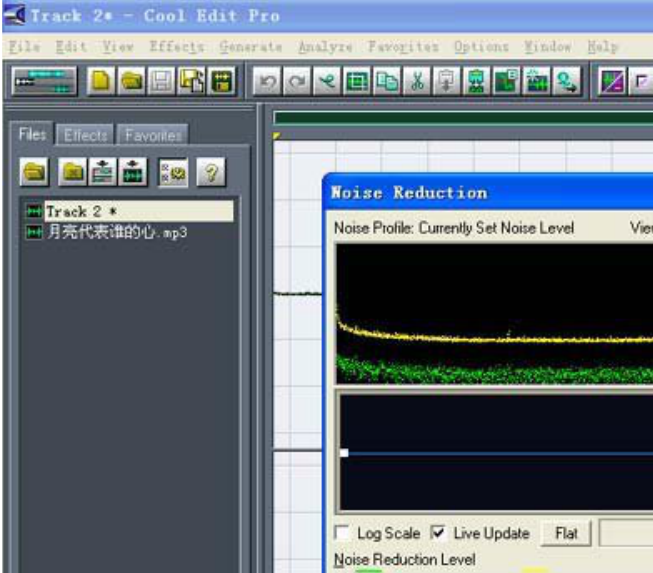Click the New file toolbar icon

(101, 82)
